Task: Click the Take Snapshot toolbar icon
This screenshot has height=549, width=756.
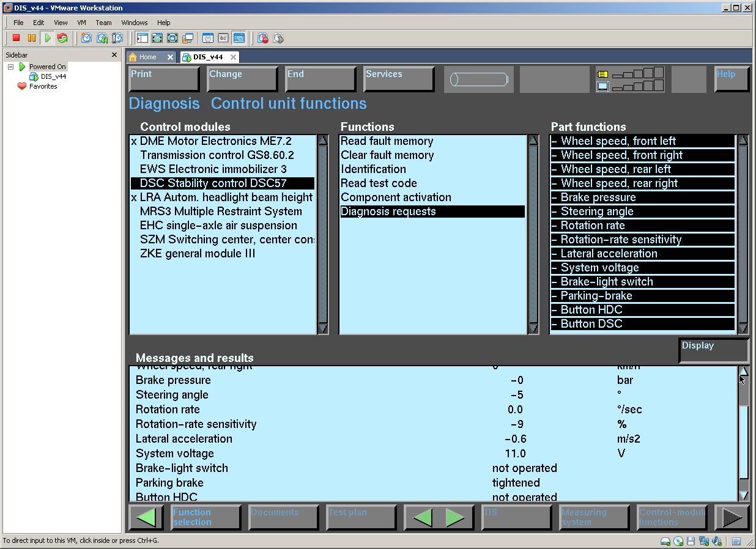Action: coord(86,38)
